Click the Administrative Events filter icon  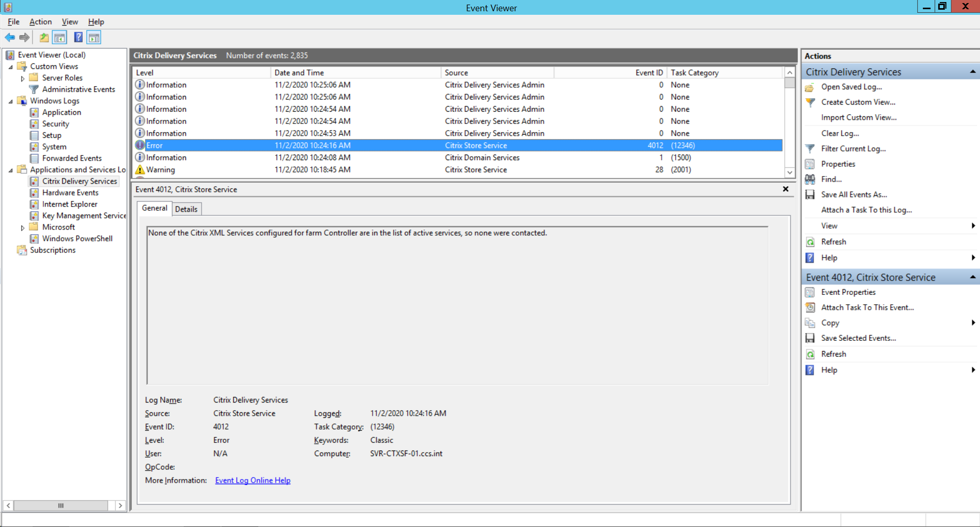tap(34, 89)
